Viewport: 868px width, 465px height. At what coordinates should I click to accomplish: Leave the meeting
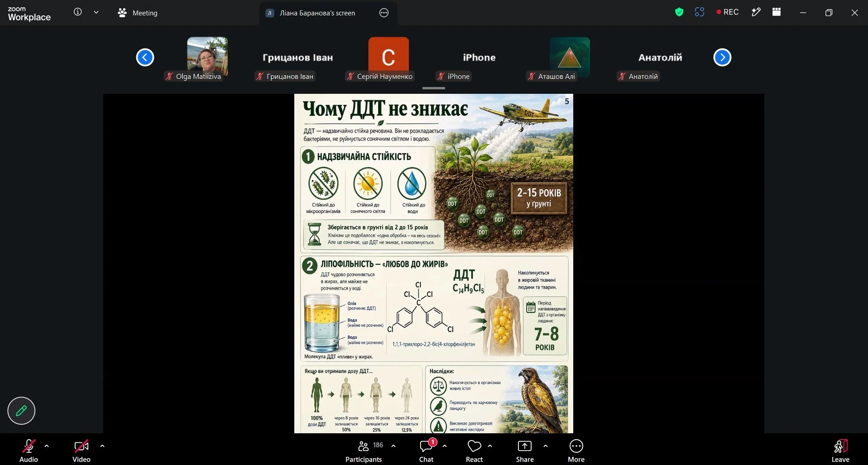(840, 451)
